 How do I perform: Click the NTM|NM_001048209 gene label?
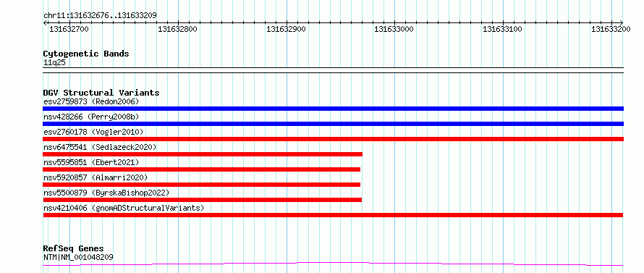pos(78,257)
